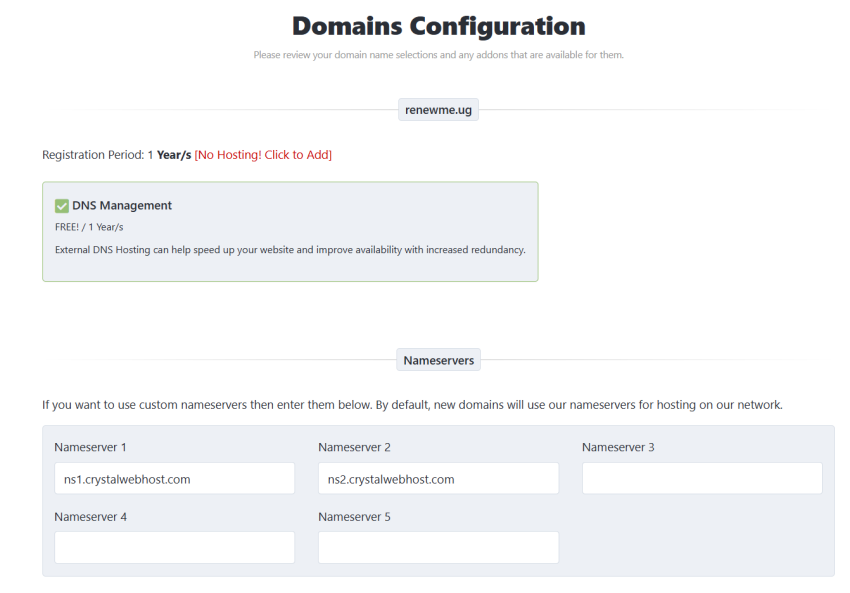Click the Nameserver 5 field label
This screenshot has width=850, height=593.
(356, 517)
